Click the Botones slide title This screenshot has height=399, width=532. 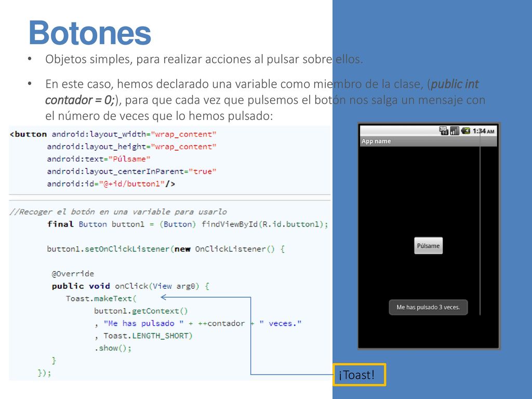90,33
